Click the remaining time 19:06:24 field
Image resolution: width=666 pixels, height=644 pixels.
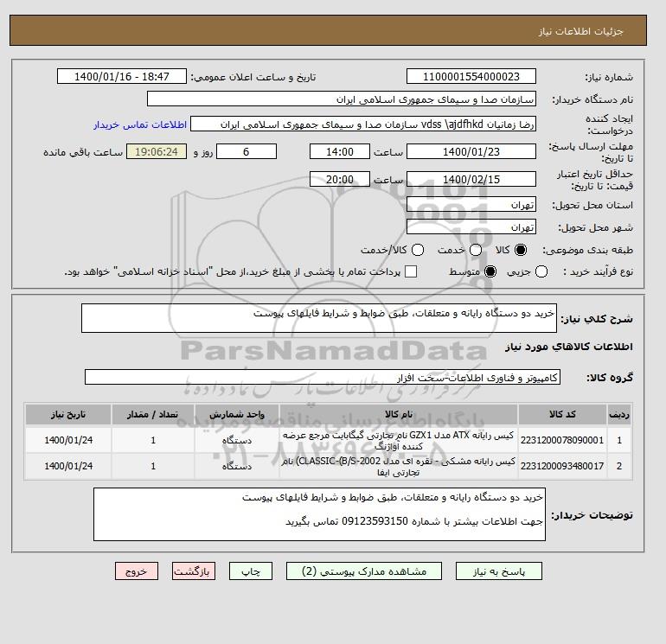[x=157, y=151]
